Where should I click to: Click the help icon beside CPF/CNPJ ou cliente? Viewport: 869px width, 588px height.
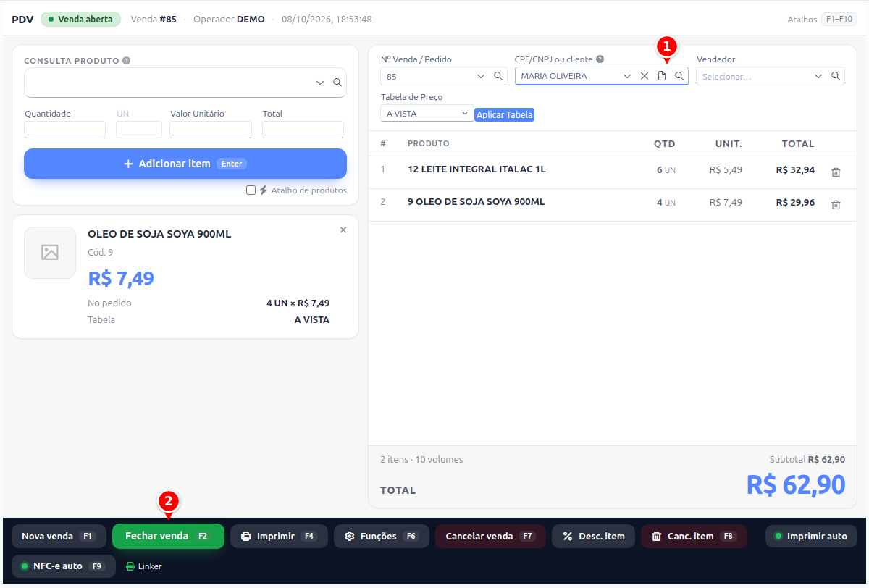click(x=600, y=59)
